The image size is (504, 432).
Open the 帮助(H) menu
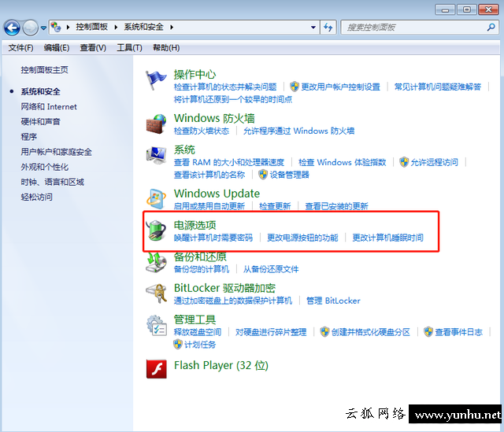click(x=166, y=48)
